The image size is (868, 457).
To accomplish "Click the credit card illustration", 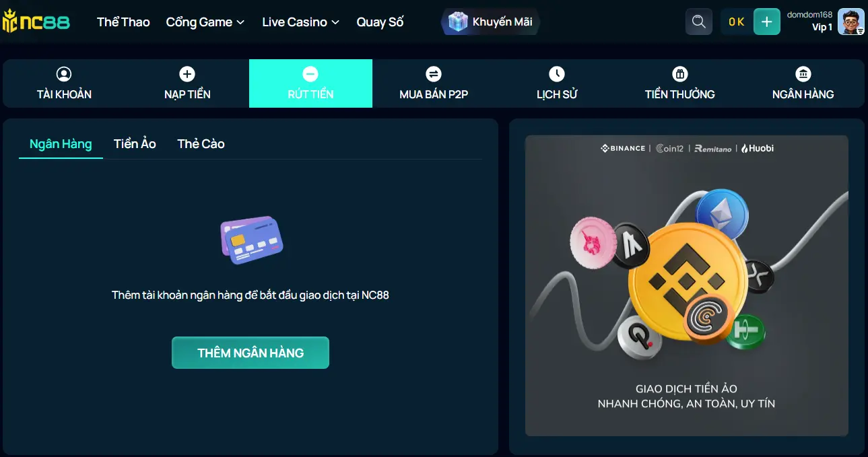I will point(252,240).
